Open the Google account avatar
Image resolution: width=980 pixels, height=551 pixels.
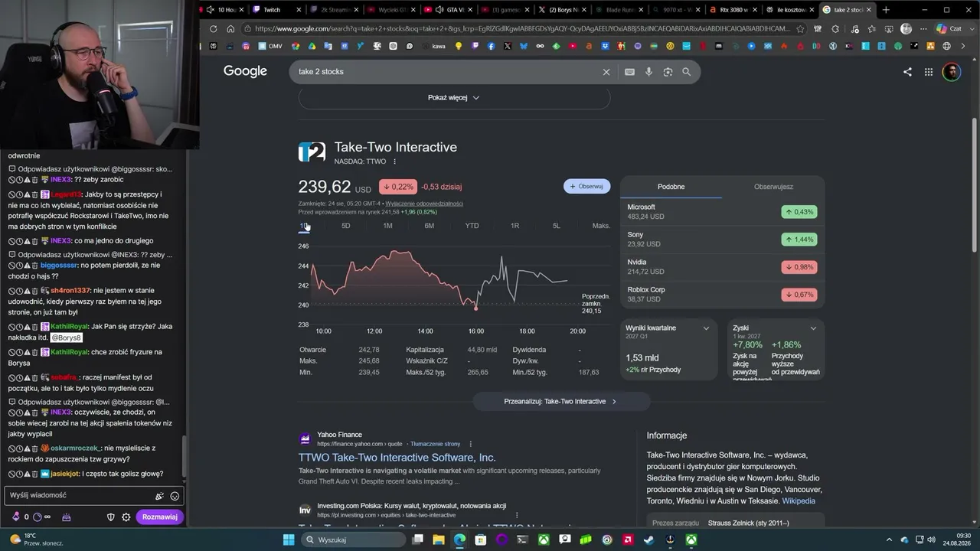[x=951, y=72]
